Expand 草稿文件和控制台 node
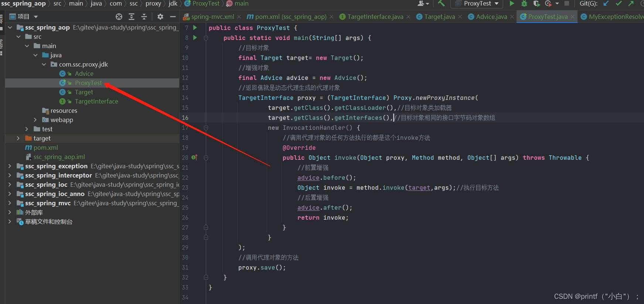Image resolution: width=644 pixels, height=304 pixels. (10, 222)
